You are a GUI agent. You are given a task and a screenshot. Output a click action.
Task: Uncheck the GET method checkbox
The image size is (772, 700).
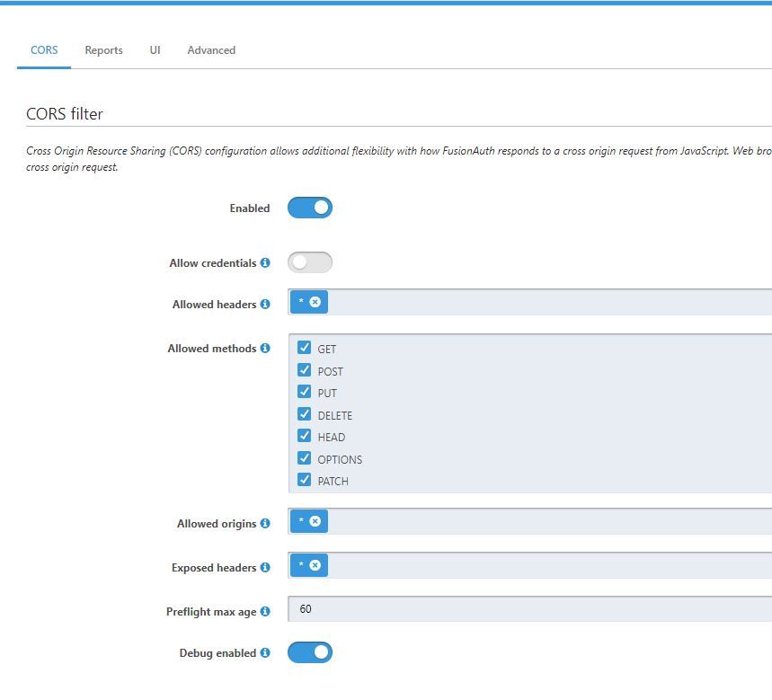tap(305, 348)
